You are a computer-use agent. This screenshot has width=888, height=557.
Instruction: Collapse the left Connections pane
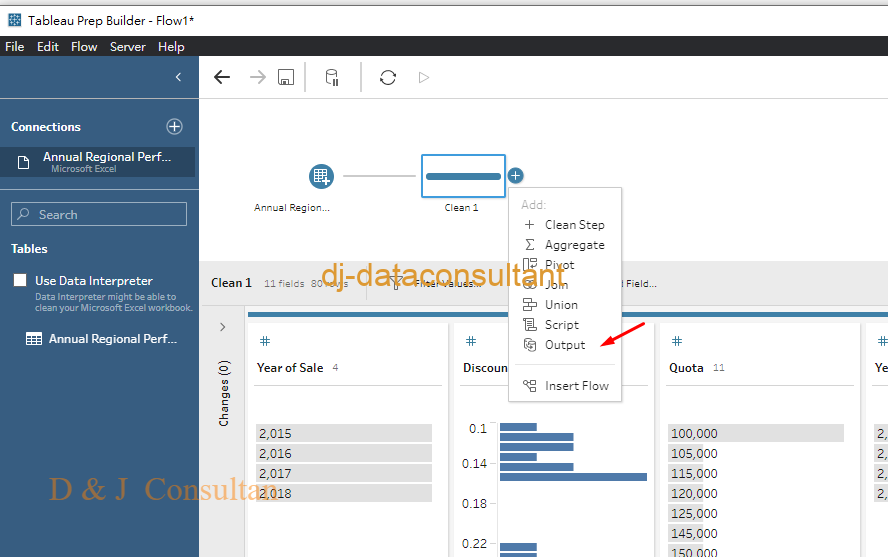(178, 77)
